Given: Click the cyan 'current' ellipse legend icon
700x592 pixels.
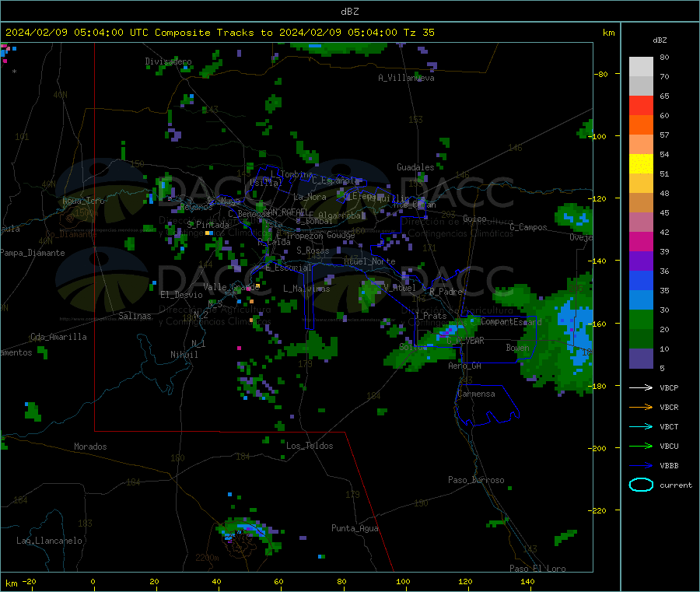Looking at the screenshot, I should point(641,485).
